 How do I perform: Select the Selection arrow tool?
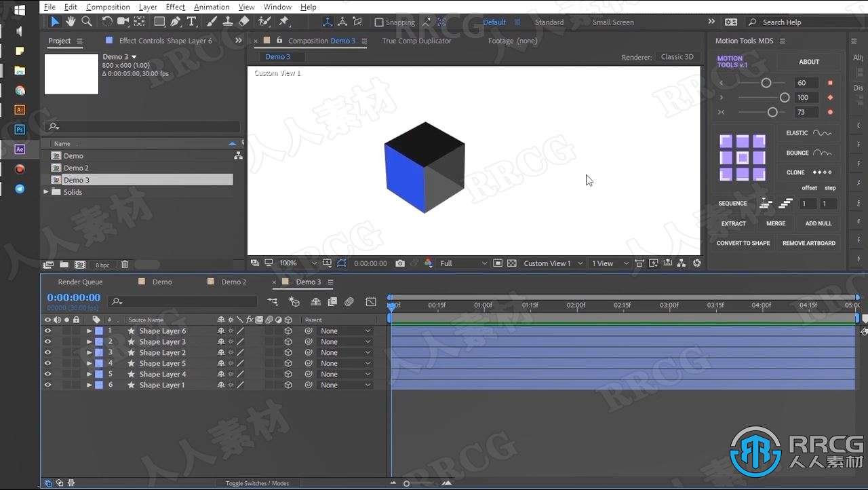click(x=54, y=22)
